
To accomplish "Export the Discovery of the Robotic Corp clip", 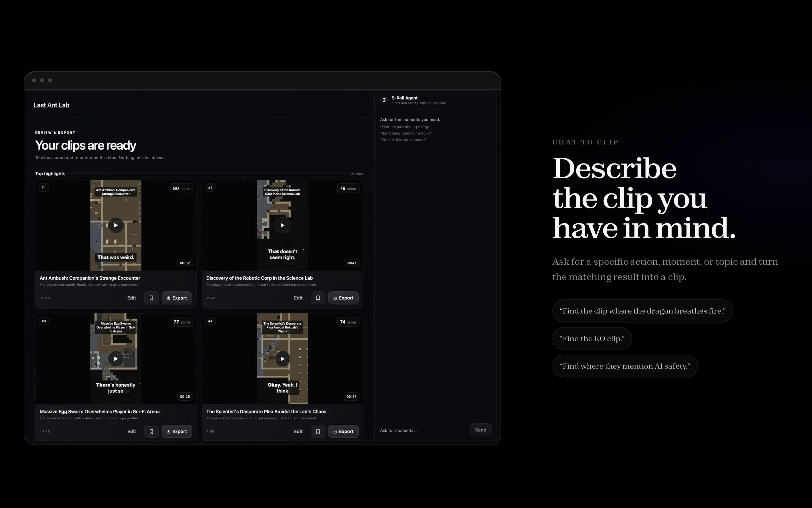I will [343, 298].
